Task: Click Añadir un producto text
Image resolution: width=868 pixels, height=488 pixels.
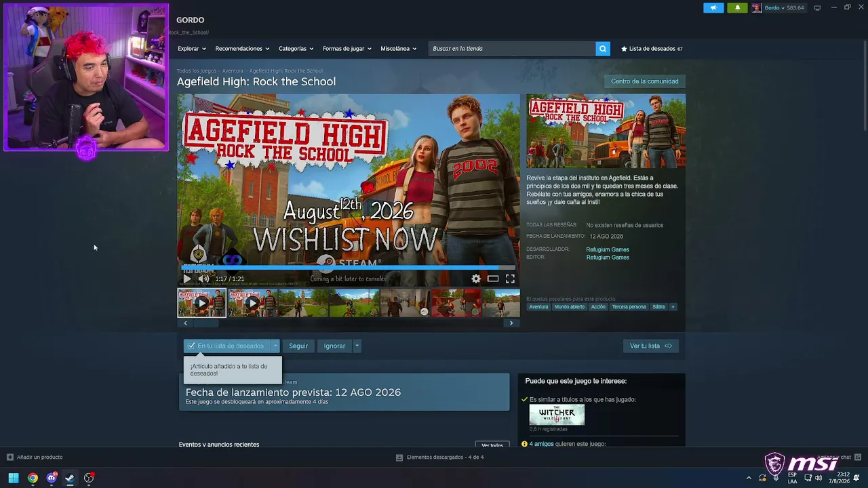Action: [x=39, y=457]
